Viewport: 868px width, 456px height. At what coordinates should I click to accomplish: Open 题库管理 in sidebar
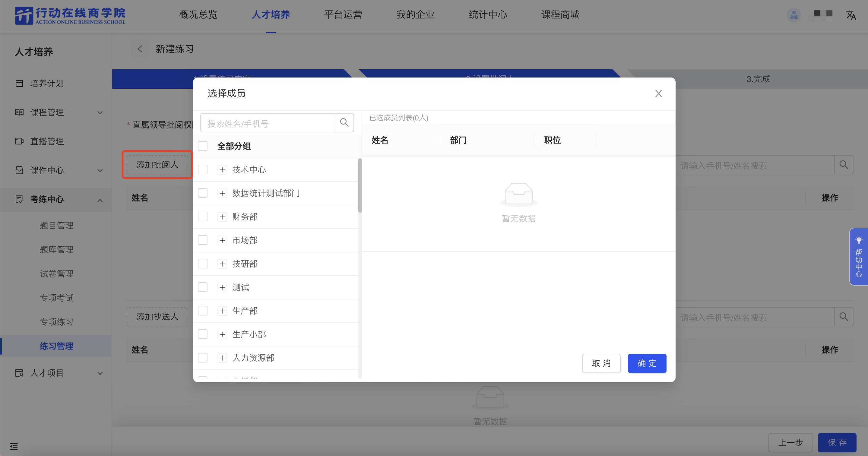pos(57,249)
